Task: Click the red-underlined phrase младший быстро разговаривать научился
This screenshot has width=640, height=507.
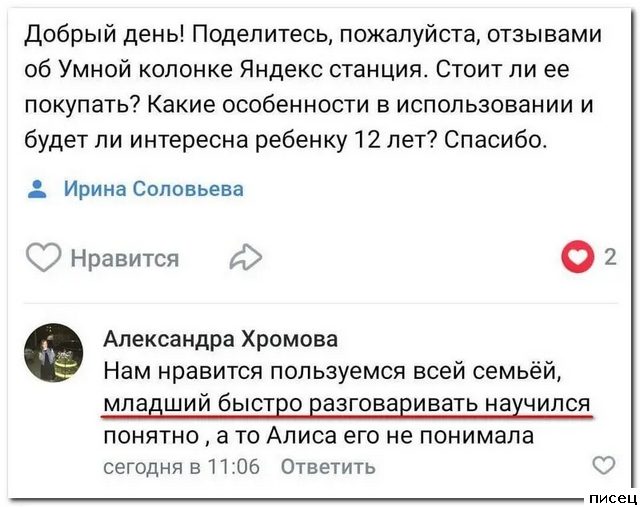Action: 346,403
